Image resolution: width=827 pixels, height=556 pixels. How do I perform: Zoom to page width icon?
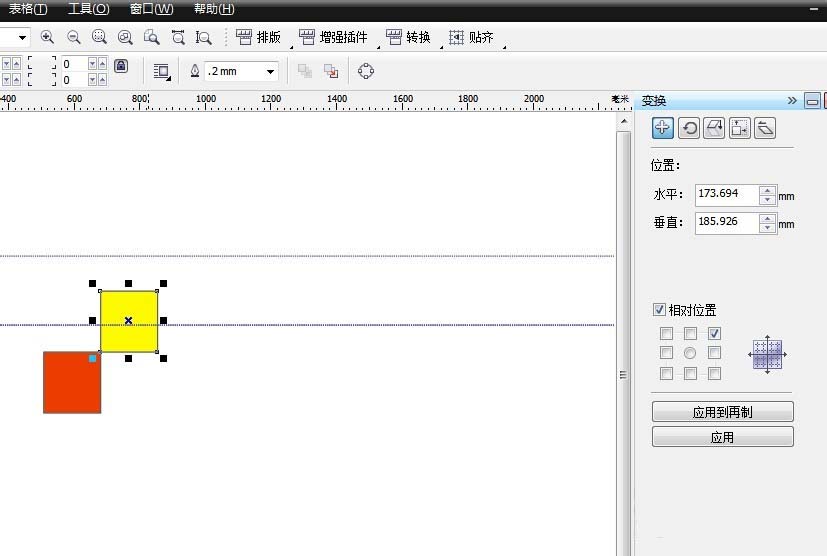(178, 37)
